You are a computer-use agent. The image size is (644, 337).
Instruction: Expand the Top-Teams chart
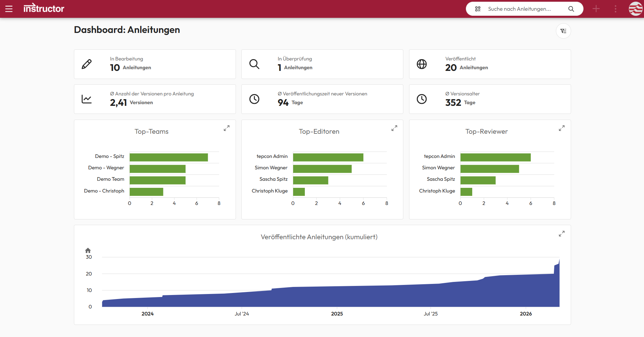tap(227, 128)
